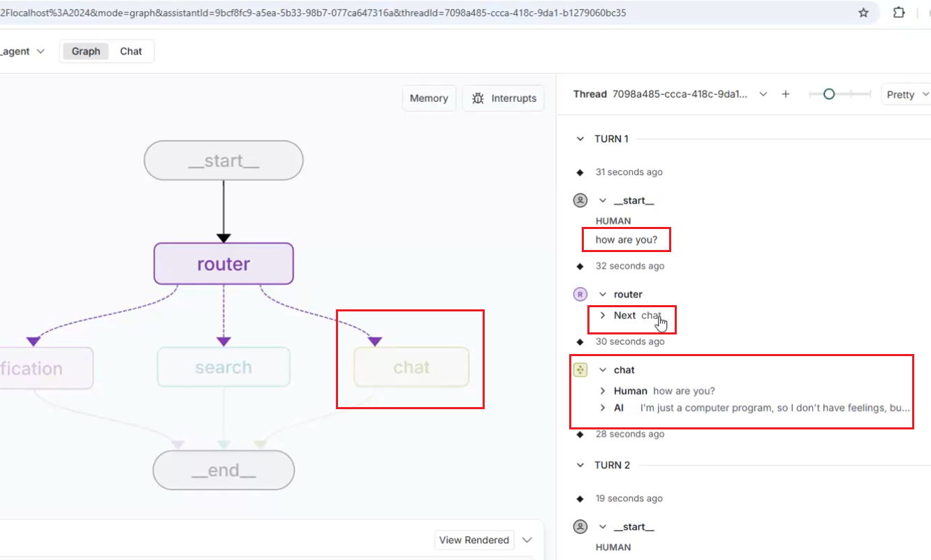931x560 pixels.
Task: Open the Interrupts button
Action: pos(504,98)
